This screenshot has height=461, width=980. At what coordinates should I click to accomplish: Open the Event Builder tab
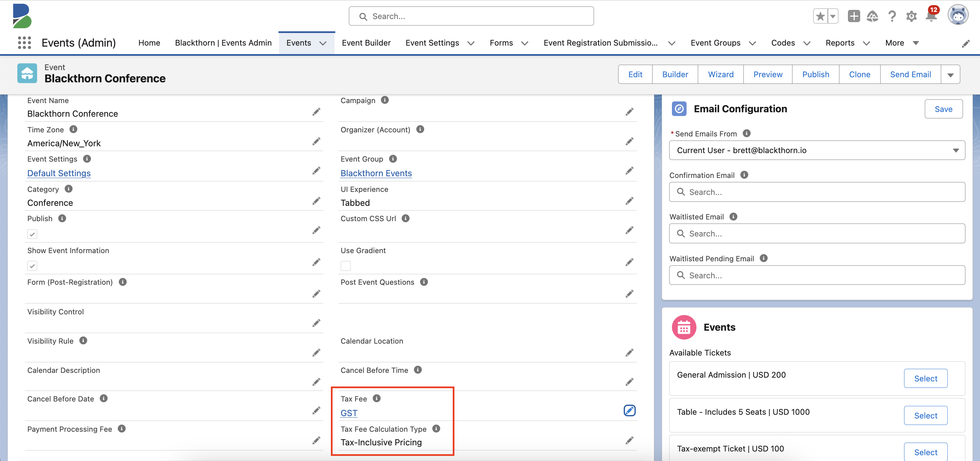366,43
